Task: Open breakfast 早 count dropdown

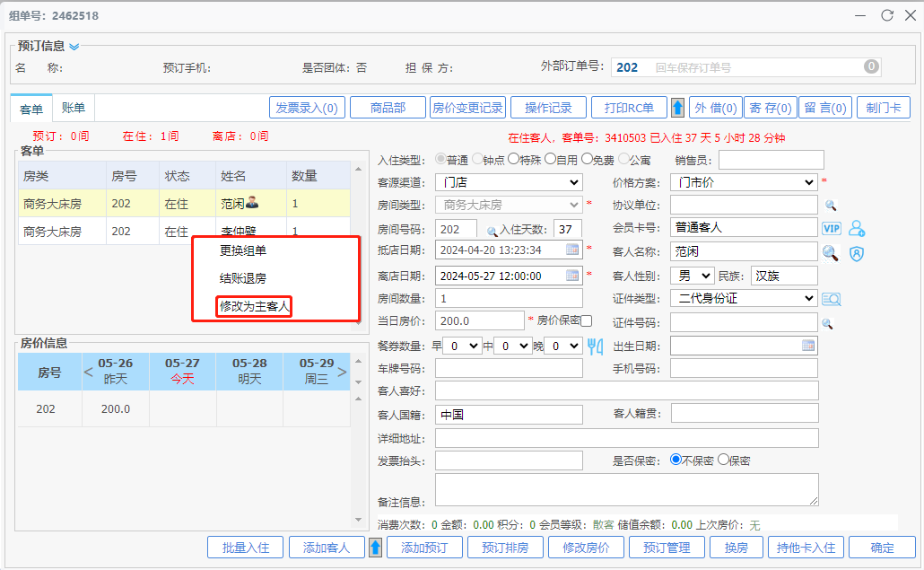Action: click(x=462, y=346)
